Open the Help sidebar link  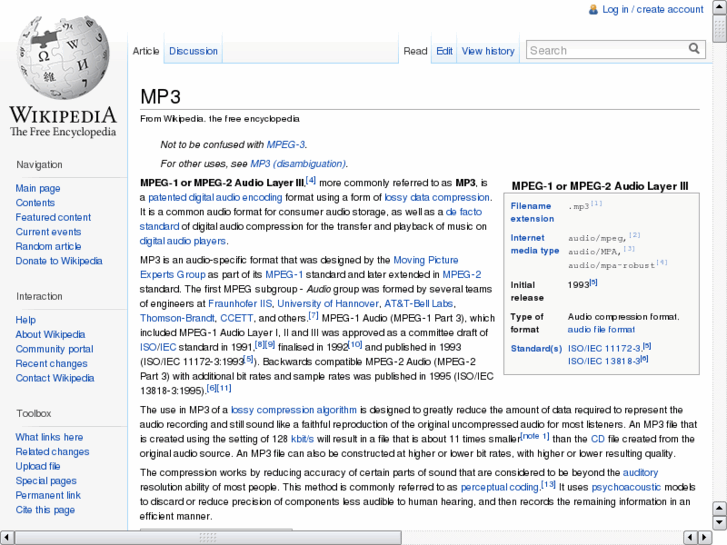26,320
